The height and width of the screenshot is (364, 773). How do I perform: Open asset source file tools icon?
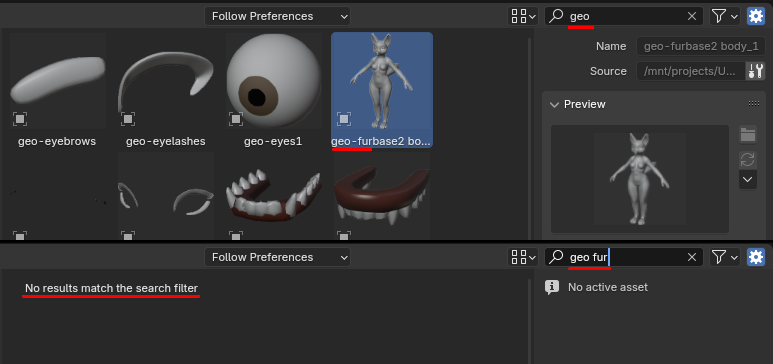[x=755, y=71]
